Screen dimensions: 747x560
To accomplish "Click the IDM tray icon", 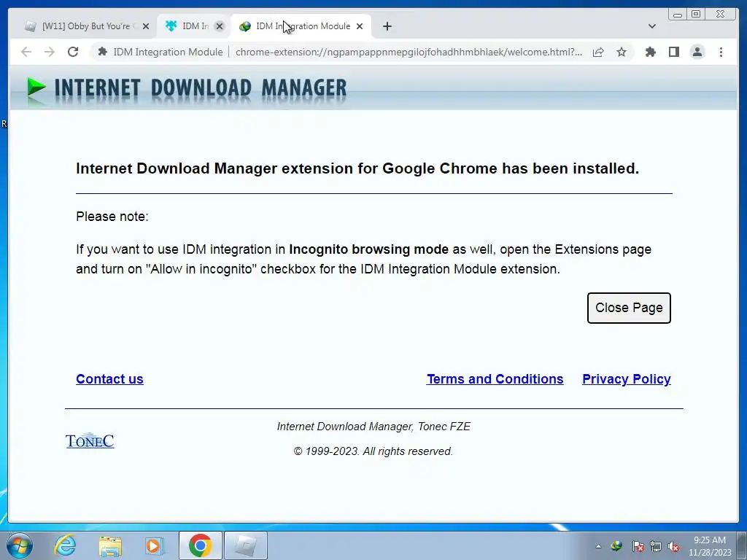I will click(616, 546).
